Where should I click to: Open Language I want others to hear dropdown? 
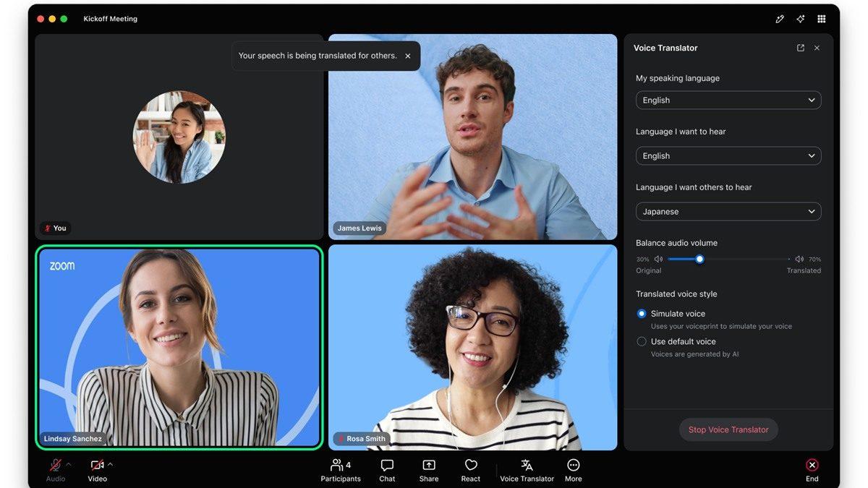click(x=728, y=212)
